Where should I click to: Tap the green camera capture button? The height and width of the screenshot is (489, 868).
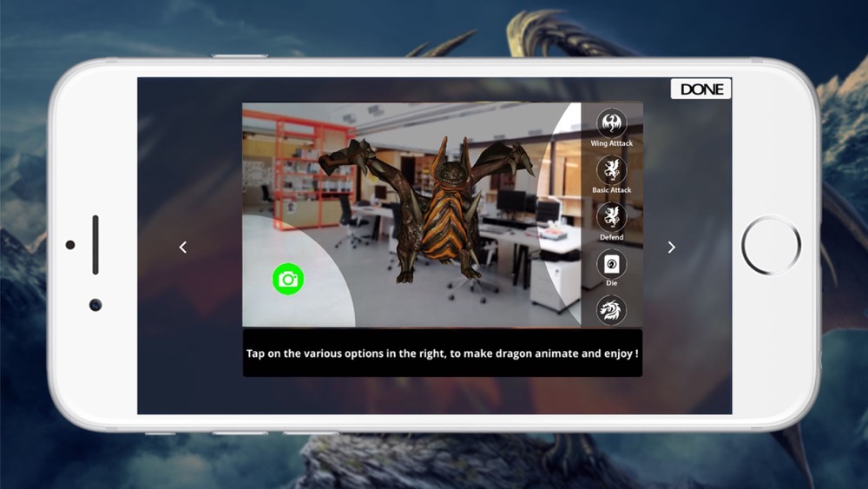click(288, 279)
